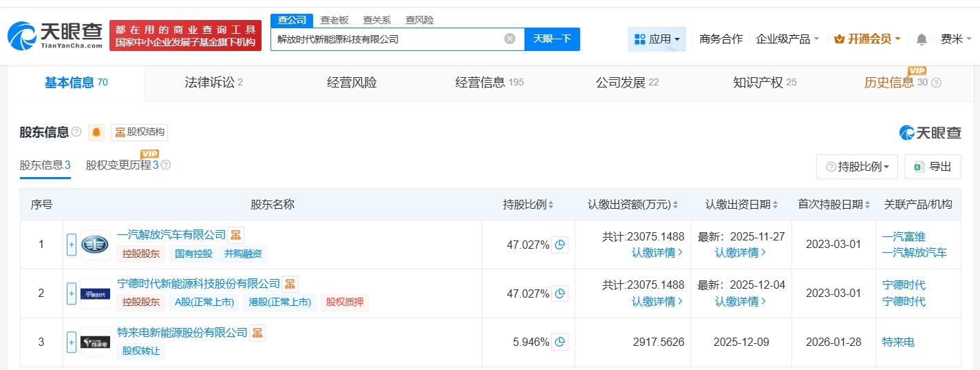Image resolution: width=980 pixels, height=370 pixels.
Task: Click structure icon next to 特来电新能源股份有限公司
Action: click(257, 333)
